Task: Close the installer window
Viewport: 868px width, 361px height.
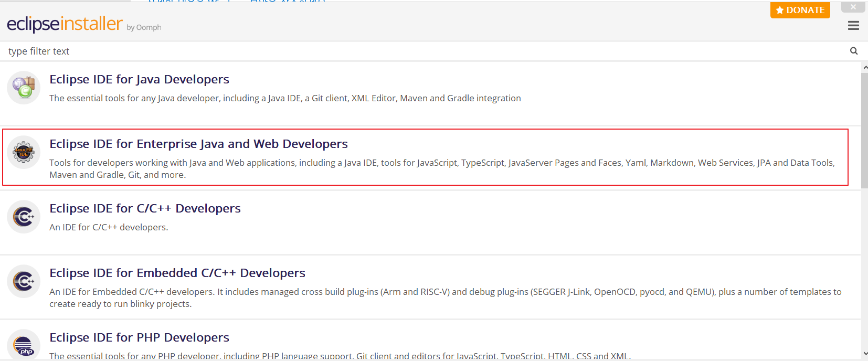Action: coord(853,7)
